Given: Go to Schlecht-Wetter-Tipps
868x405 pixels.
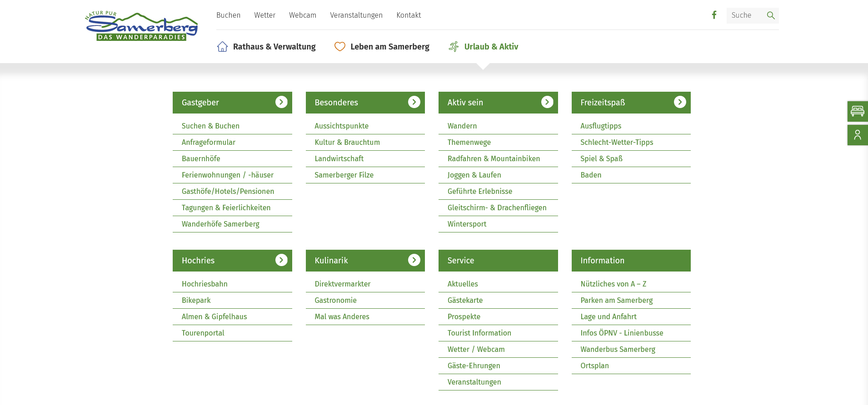Looking at the screenshot, I should [617, 142].
